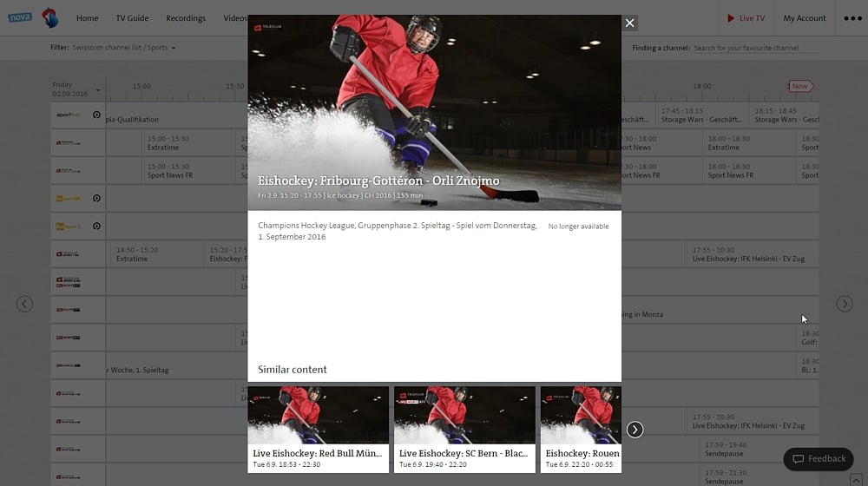This screenshot has height=486, width=868.
Task: Open Videos tab
Action: point(235,18)
